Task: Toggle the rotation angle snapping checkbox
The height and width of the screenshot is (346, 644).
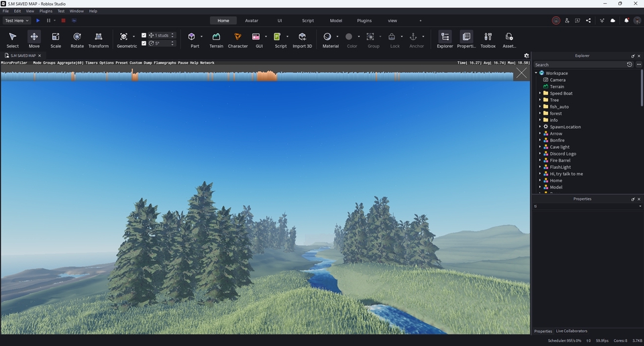Action: click(x=144, y=43)
